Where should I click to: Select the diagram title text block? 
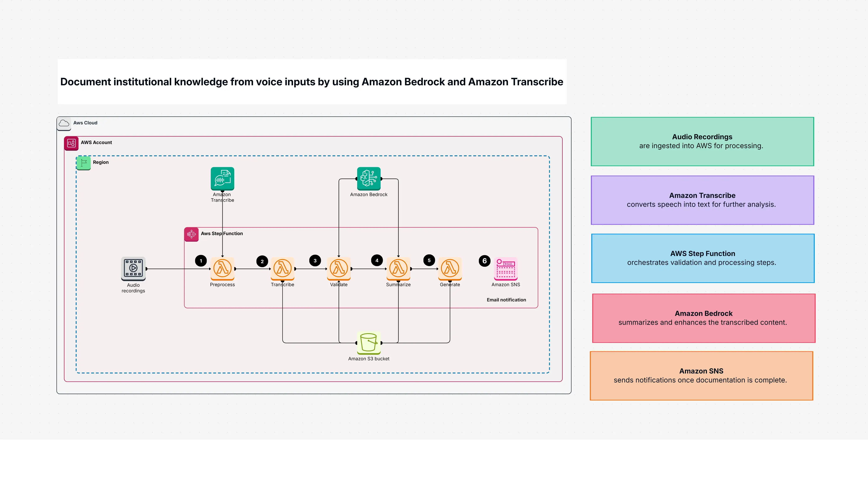(312, 82)
